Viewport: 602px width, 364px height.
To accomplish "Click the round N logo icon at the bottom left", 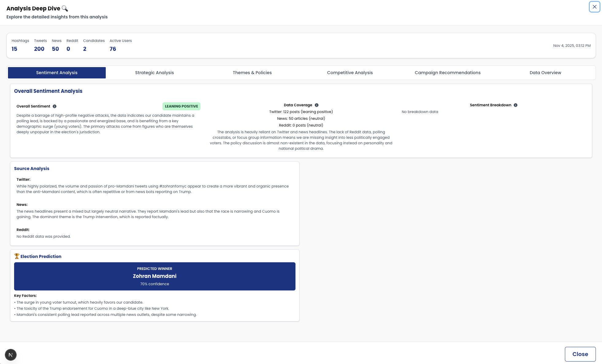I will point(11,355).
